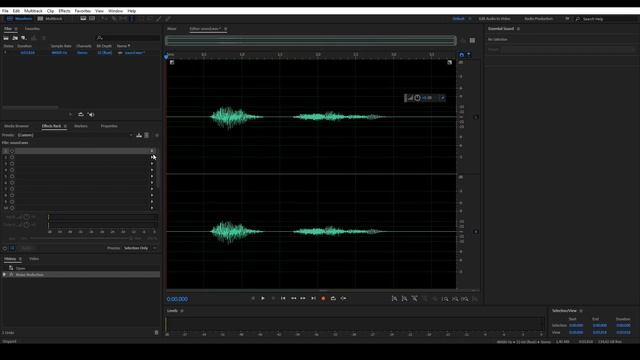Screen dimensions: 640x360
Task: Play the audio
Action: (x=263, y=298)
